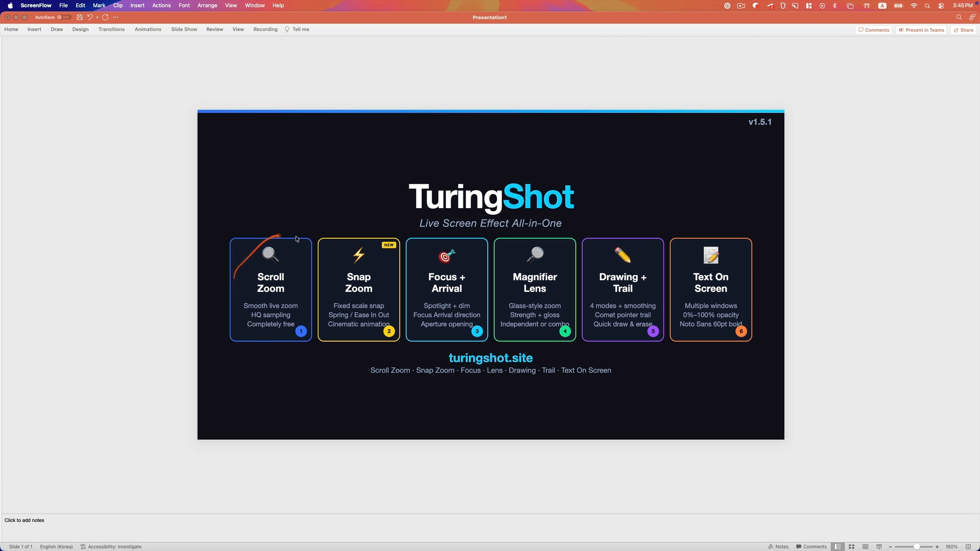Open the Customize Quick Access ellipsis menu
The image size is (980, 551).
(x=116, y=17)
